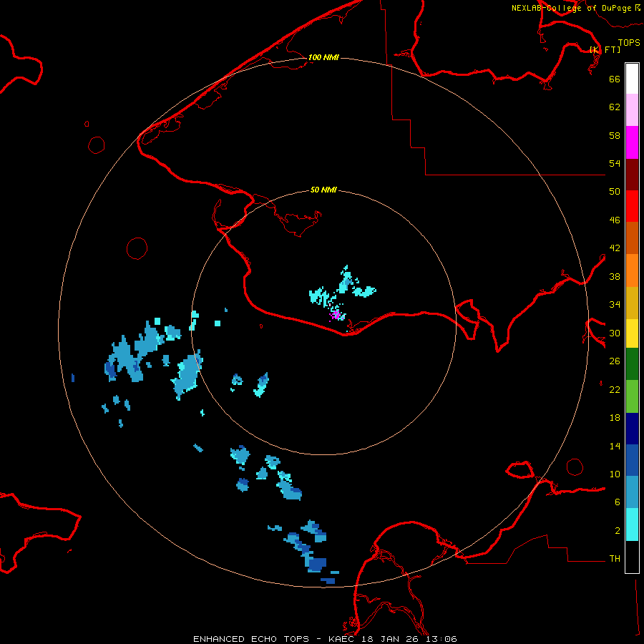
Task: Choose the cyan legend swatch
Action: [x=632, y=525]
